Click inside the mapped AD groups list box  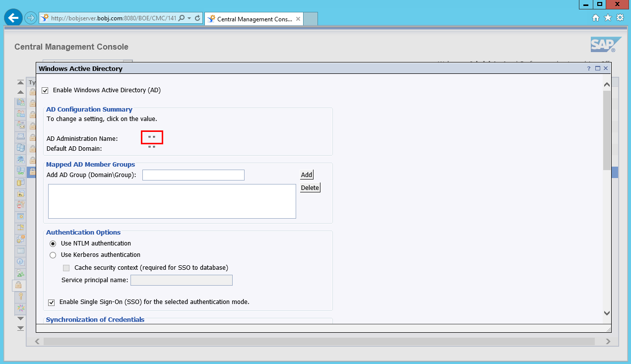[172, 201]
